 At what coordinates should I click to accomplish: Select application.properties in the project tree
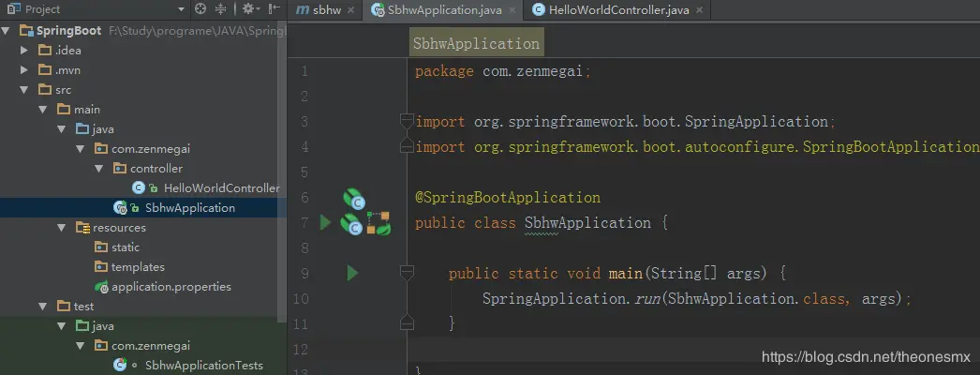(x=171, y=287)
